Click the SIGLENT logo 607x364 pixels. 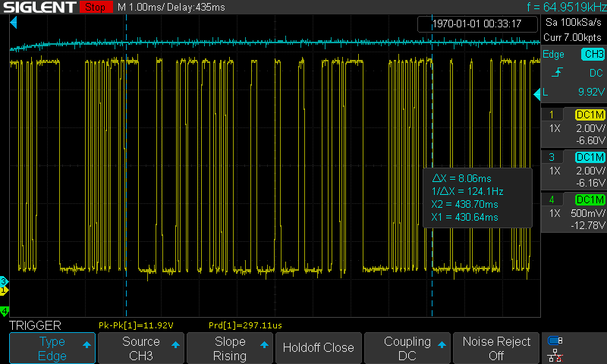(x=38, y=8)
